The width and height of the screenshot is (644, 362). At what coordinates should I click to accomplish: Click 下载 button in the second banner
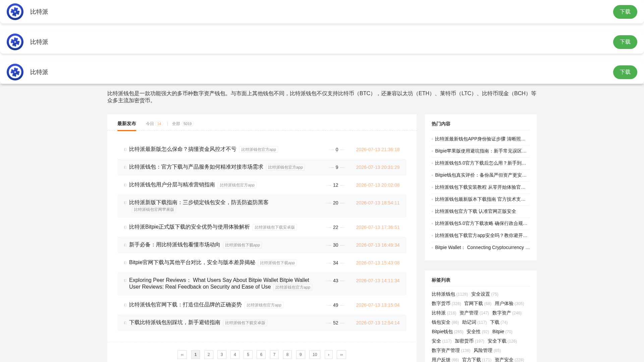[625, 42]
